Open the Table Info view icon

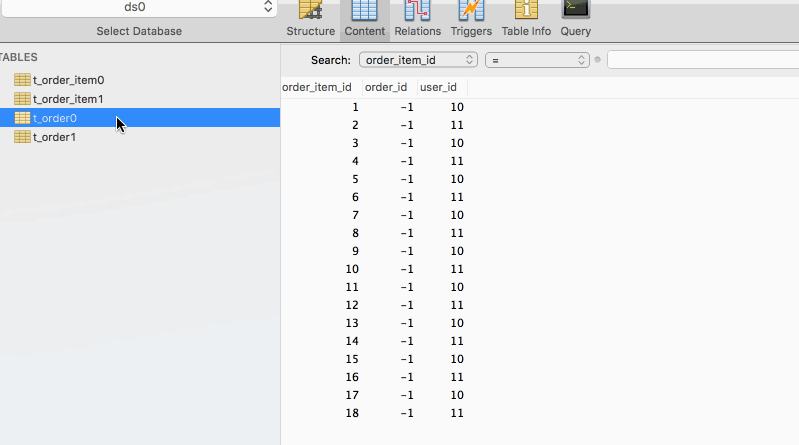(x=526, y=10)
